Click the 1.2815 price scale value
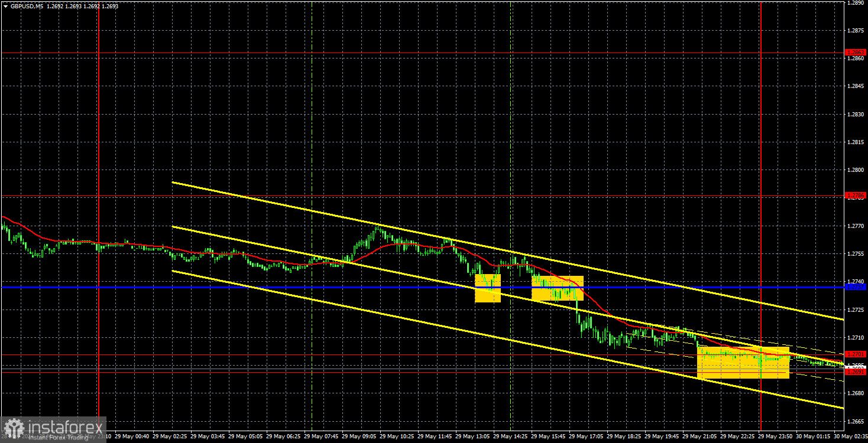 (x=856, y=142)
